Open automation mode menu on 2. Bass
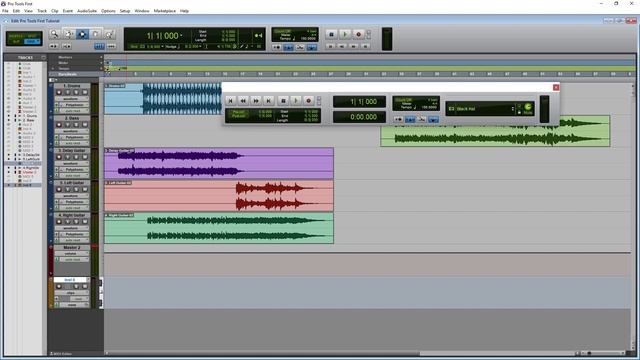The image size is (640, 360). tap(74, 143)
